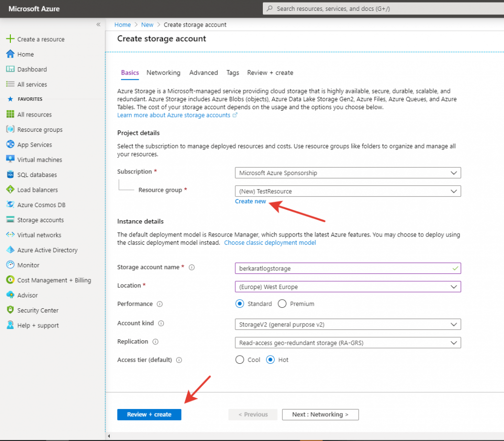
Task: Click the Next : Networking button
Action: coord(320,414)
